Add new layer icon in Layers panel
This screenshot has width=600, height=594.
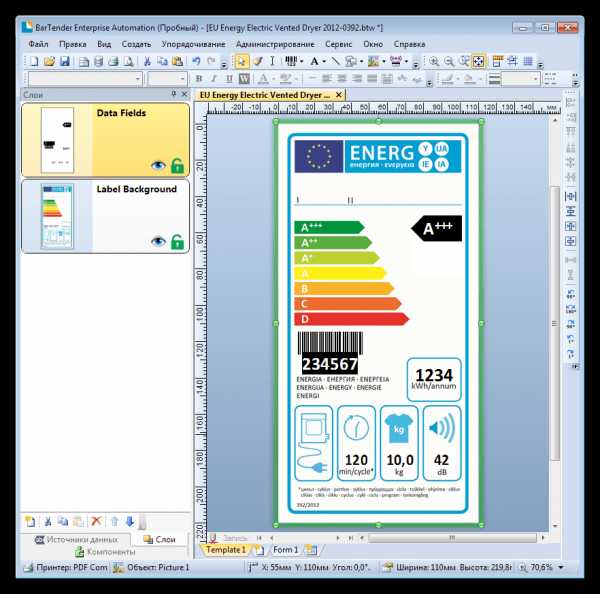30,521
